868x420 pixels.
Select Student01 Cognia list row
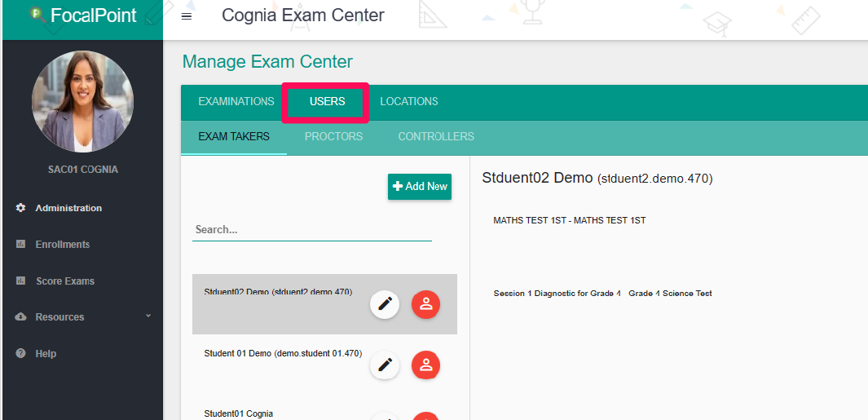click(x=324, y=408)
